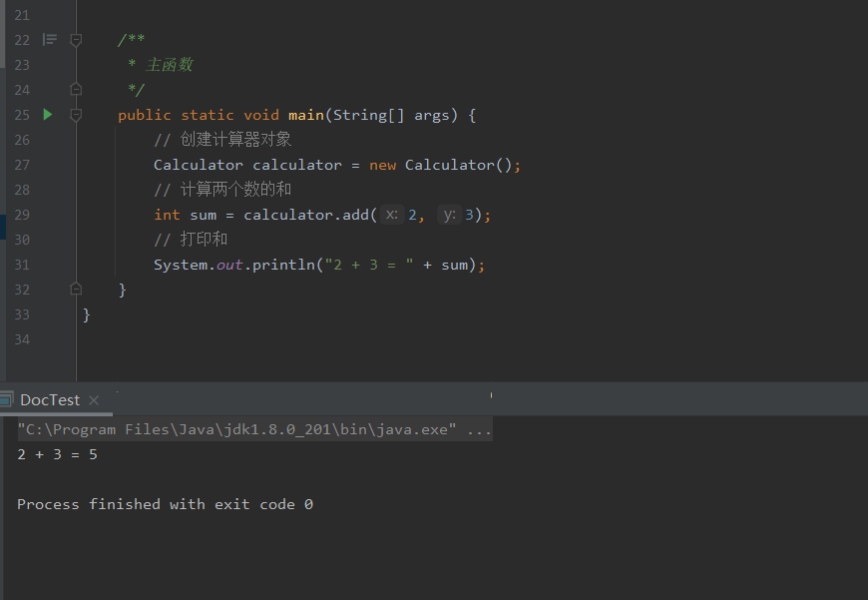Viewport: 868px width, 600px height.
Task: Click the comment '打印和'
Action: (x=204, y=240)
